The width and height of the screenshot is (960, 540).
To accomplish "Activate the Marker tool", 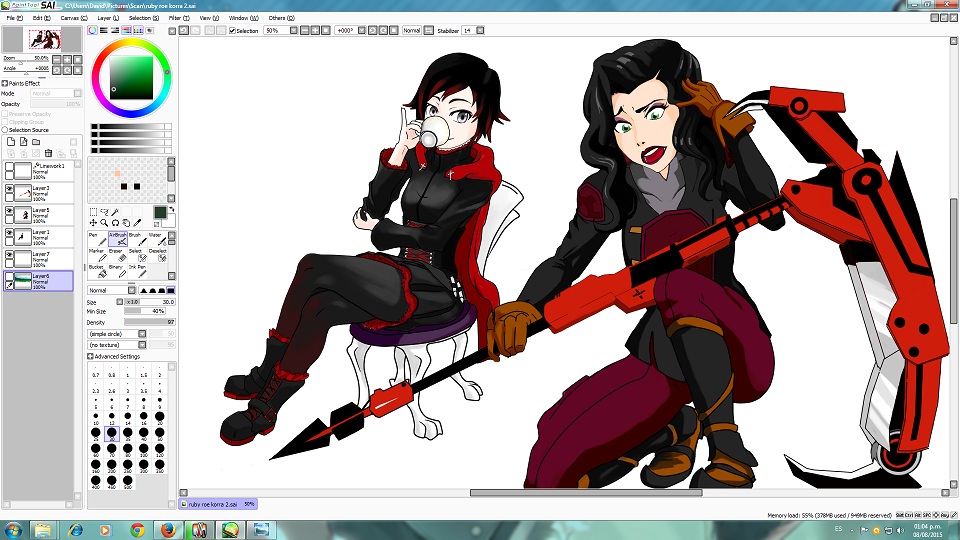I will coord(97,255).
